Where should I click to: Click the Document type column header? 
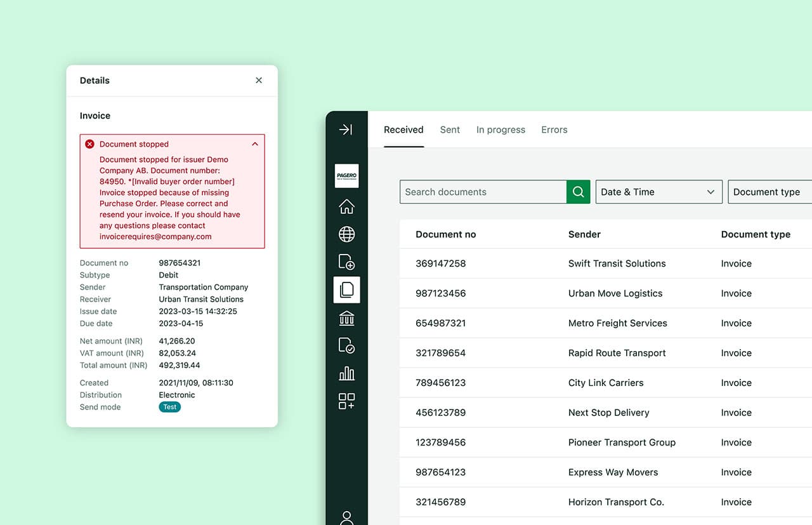[x=756, y=234]
